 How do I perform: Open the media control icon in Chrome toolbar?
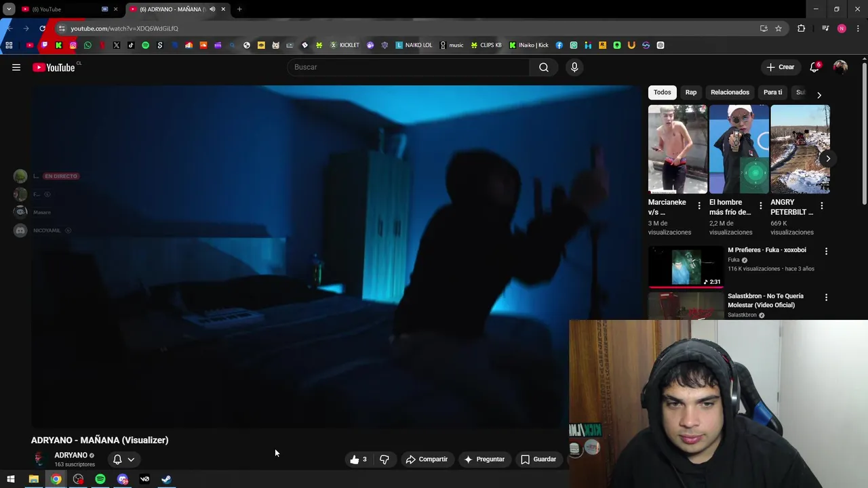click(825, 28)
